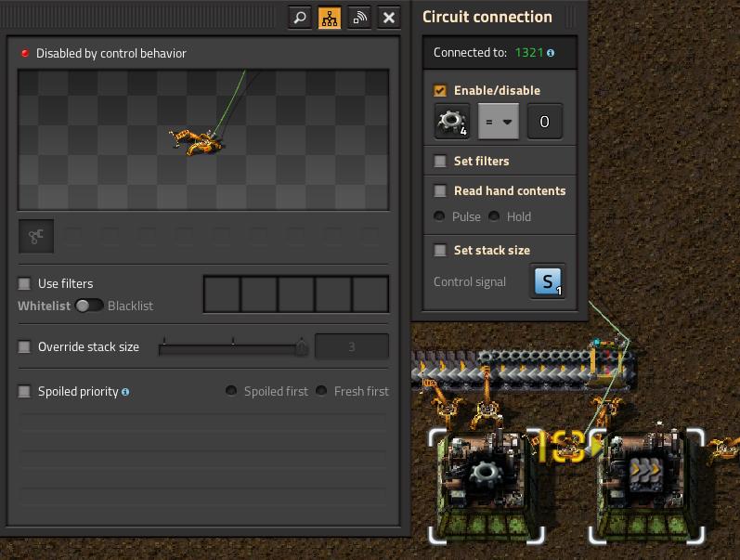Screen dimensions: 740x560
Task: Click the stack size slider handle
Action: (301, 348)
